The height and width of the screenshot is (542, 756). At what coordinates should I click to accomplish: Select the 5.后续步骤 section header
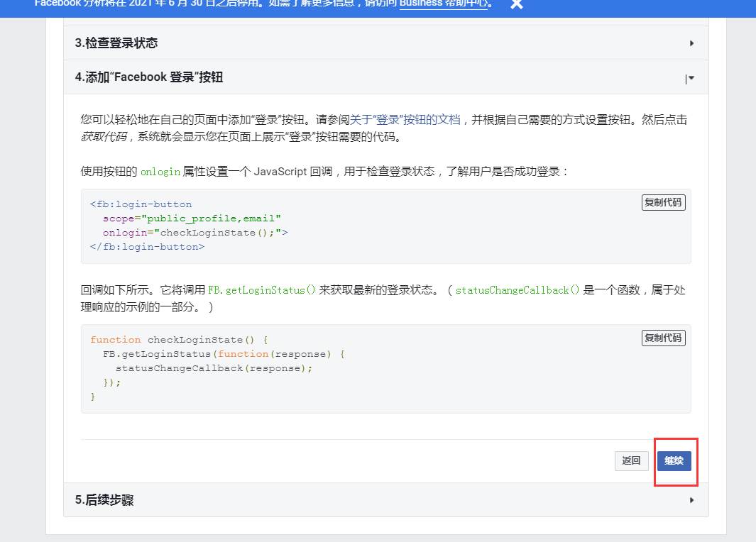coord(385,500)
